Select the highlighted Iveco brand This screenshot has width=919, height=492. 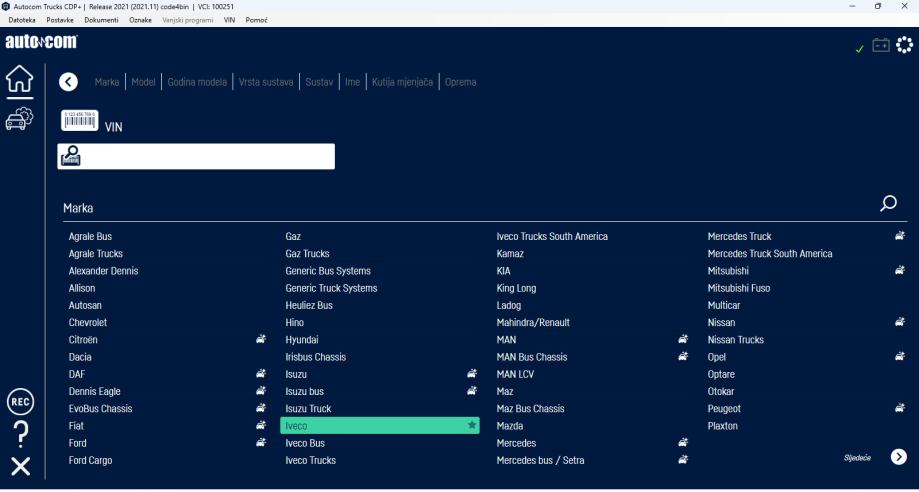point(380,426)
